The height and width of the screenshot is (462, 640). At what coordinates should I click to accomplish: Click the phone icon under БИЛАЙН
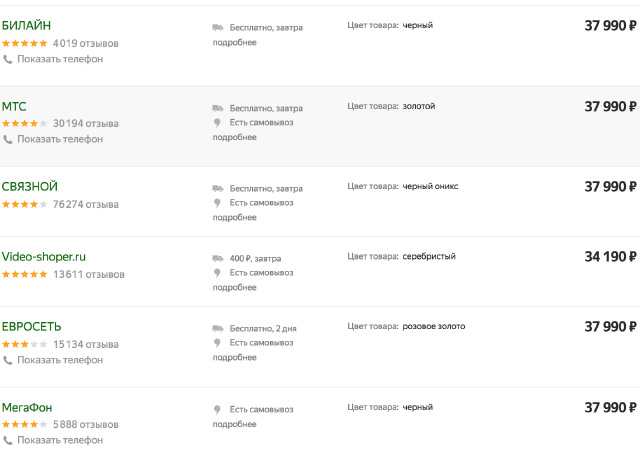(8, 60)
